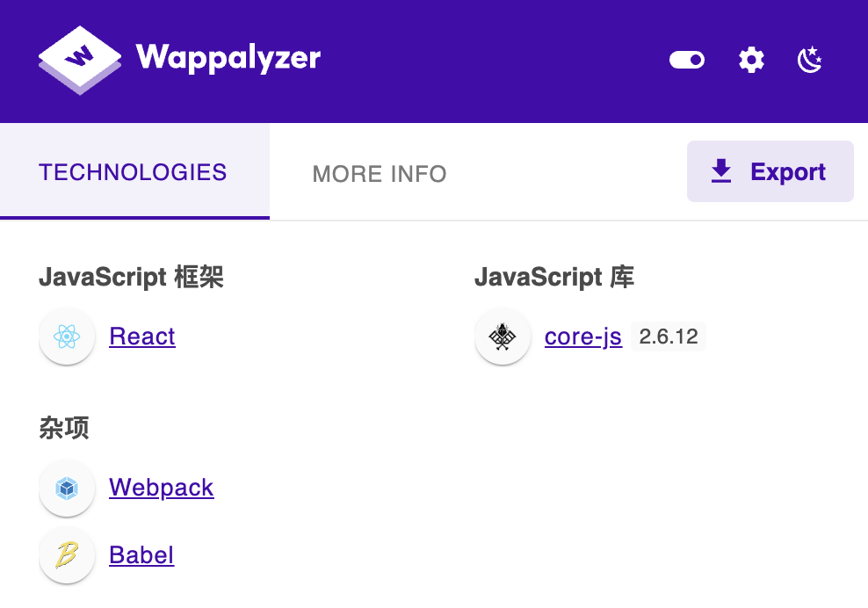The width and height of the screenshot is (868, 608).
Task: Click the React atom icon
Action: [x=67, y=337]
